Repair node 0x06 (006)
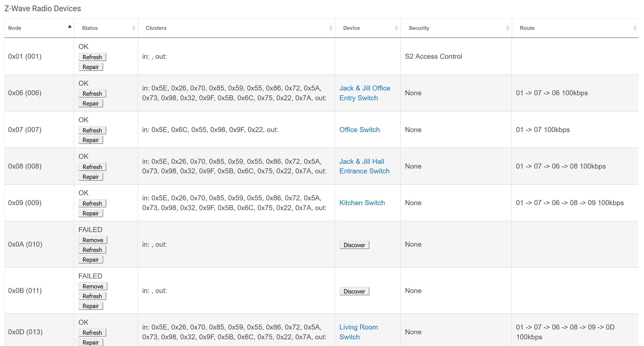The height and width of the screenshot is (346, 644). (x=91, y=103)
